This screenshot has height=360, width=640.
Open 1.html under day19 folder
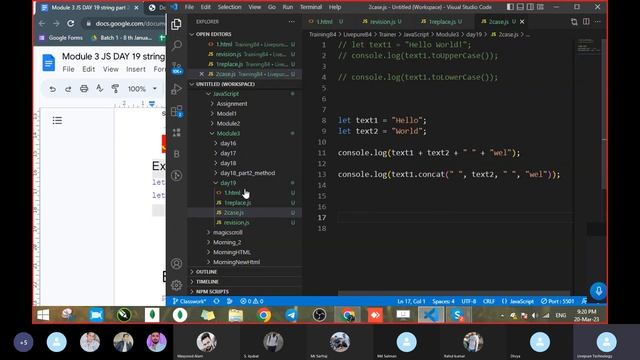(x=232, y=193)
